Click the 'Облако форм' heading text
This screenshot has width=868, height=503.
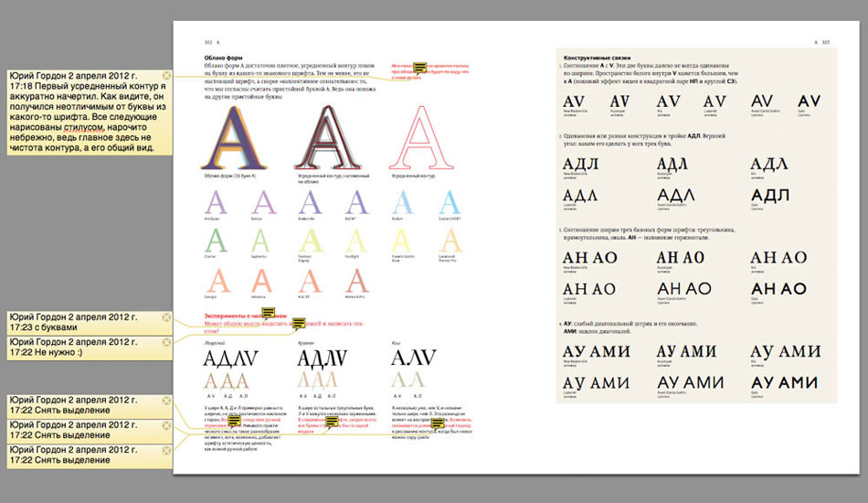point(223,58)
